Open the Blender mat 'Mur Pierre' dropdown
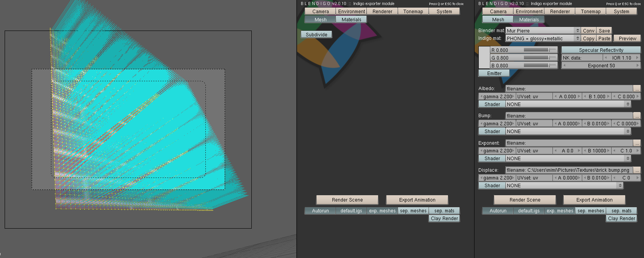This screenshot has width=644, height=258. (x=543, y=31)
